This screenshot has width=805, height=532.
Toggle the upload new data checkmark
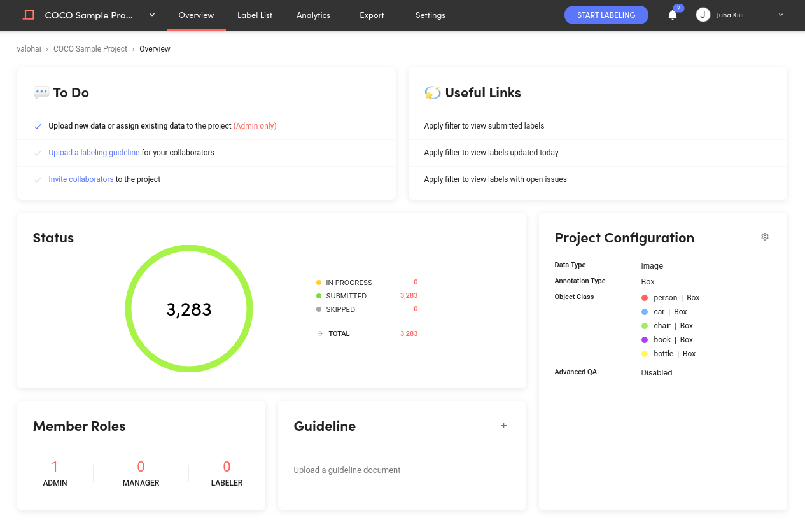(38, 126)
